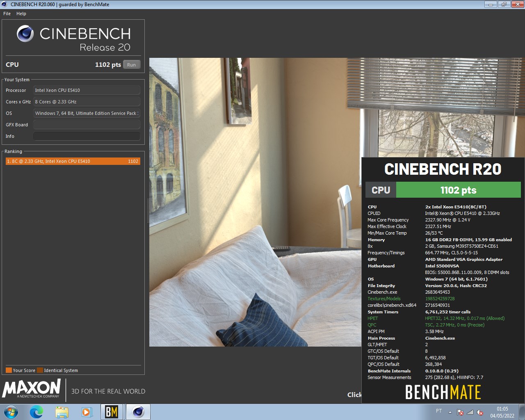Open the Help menu
Viewport: 525px width, 420px height.
click(x=21, y=14)
